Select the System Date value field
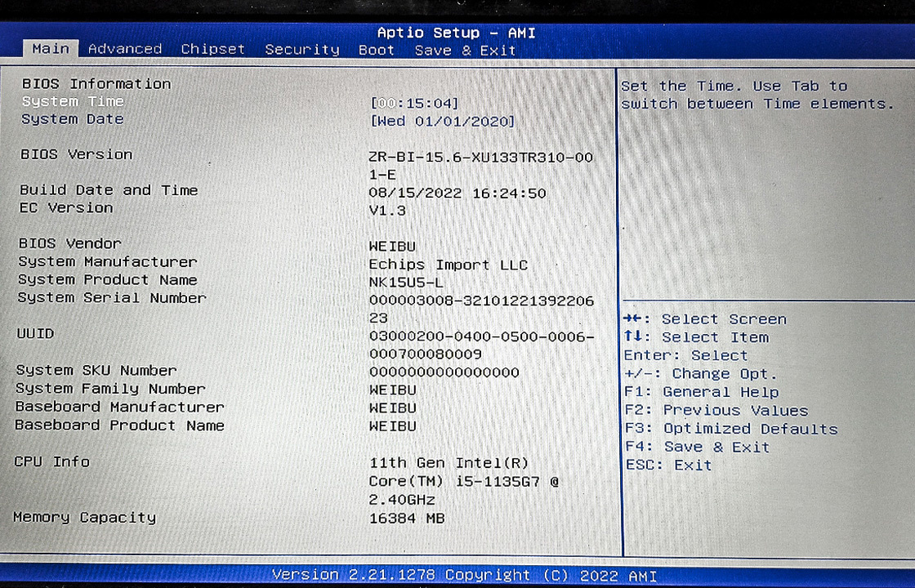Viewport: 915px width, 588px height. tap(442, 122)
